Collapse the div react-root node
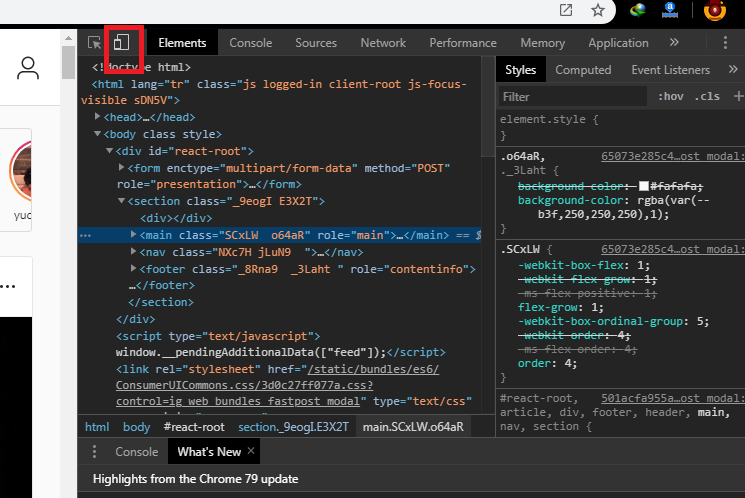The height and width of the screenshot is (498, 745). tap(109, 151)
